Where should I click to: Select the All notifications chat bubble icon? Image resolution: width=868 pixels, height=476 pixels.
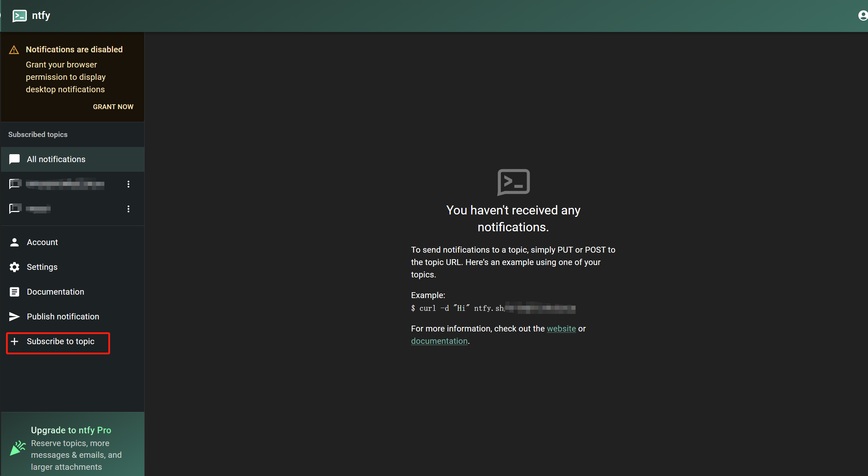14,159
